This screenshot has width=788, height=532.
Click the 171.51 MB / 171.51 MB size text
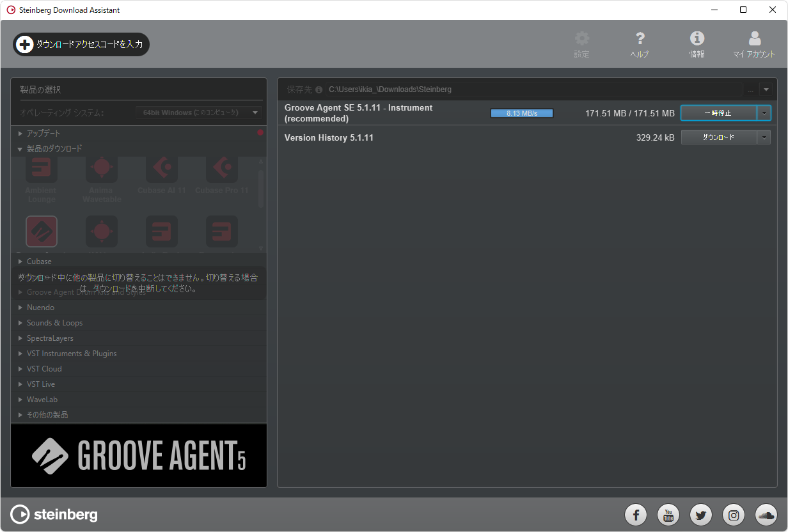click(x=630, y=113)
